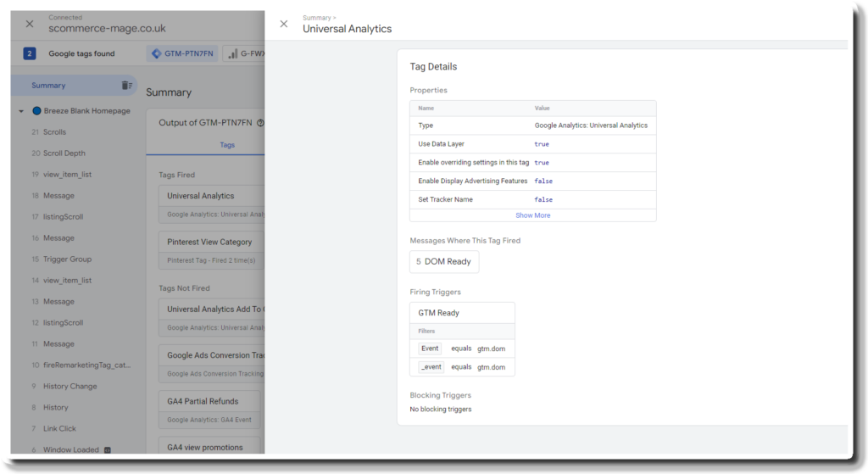The width and height of the screenshot is (868, 474).
Task: Click the Use Data Layer true value
Action: [542, 144]
